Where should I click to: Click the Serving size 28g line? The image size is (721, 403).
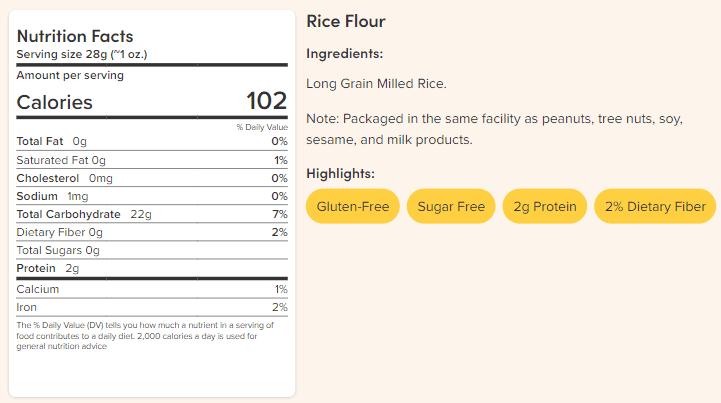click(x=82, y=54)
